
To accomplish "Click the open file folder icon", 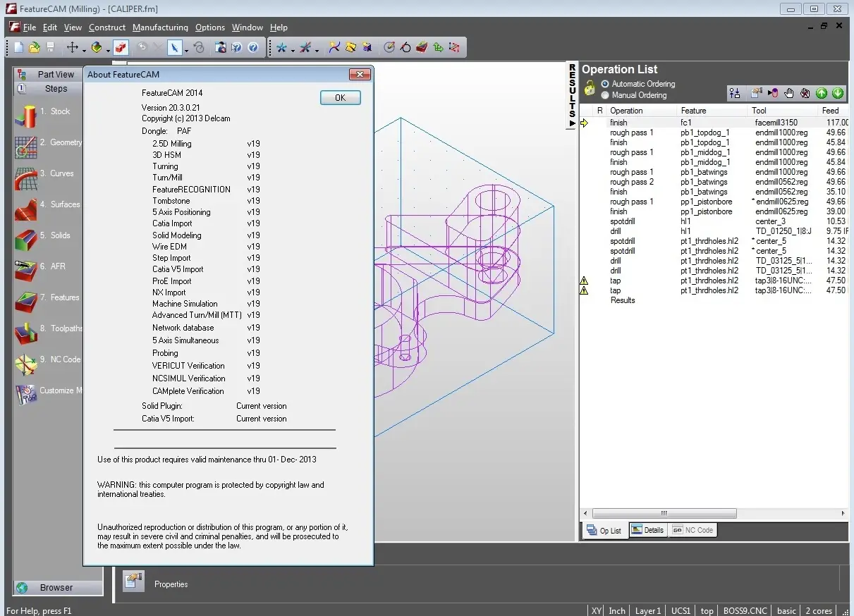I will click(x=34, y=48).
